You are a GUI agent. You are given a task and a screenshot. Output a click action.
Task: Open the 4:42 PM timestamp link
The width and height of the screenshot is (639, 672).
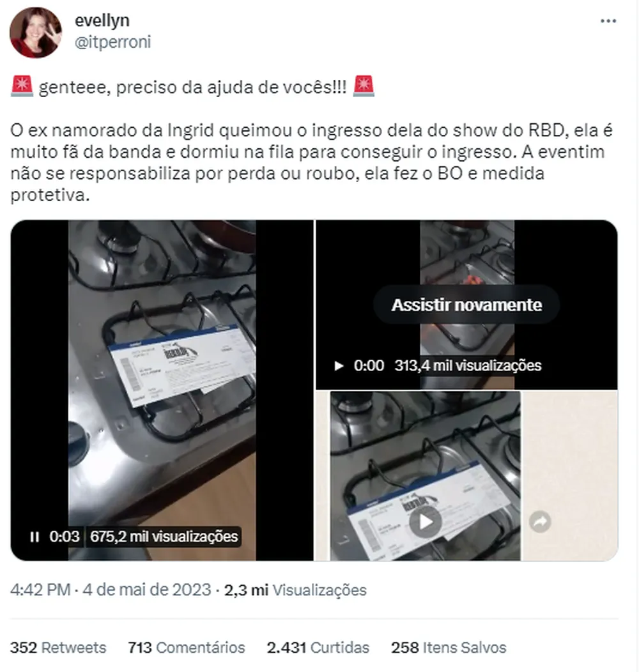[40, 590]
